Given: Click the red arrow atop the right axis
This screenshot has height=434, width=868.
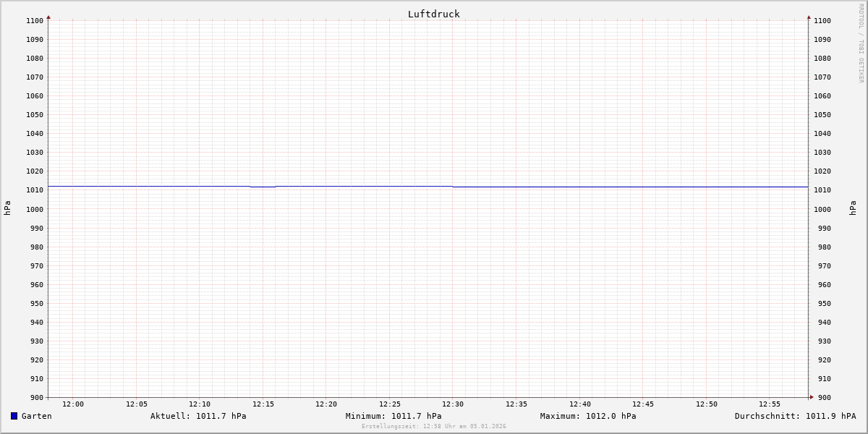Looking at the screenshot, I should tap(809, 17).
